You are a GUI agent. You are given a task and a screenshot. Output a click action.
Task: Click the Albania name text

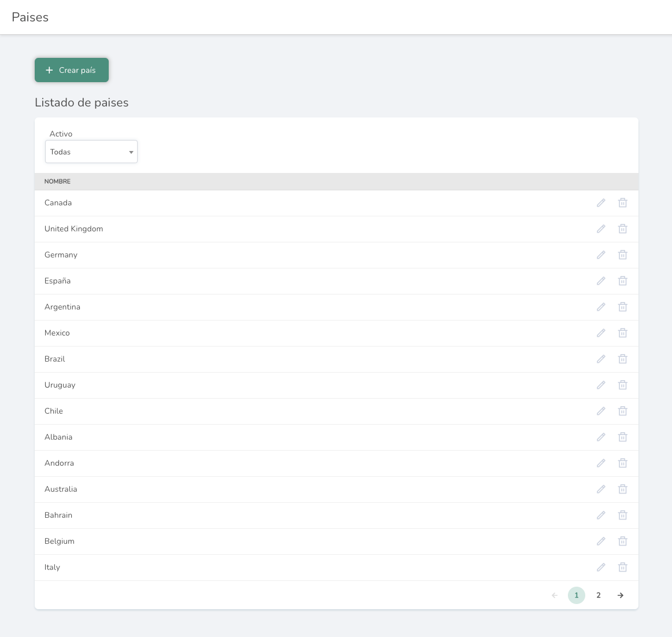tap(58, 437)
